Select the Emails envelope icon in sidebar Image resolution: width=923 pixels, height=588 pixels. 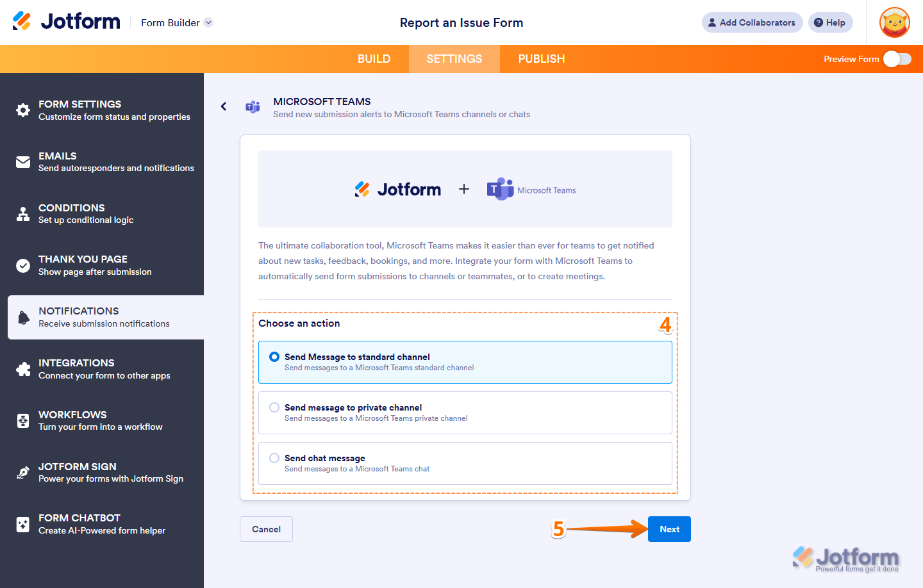coord(22,161)
